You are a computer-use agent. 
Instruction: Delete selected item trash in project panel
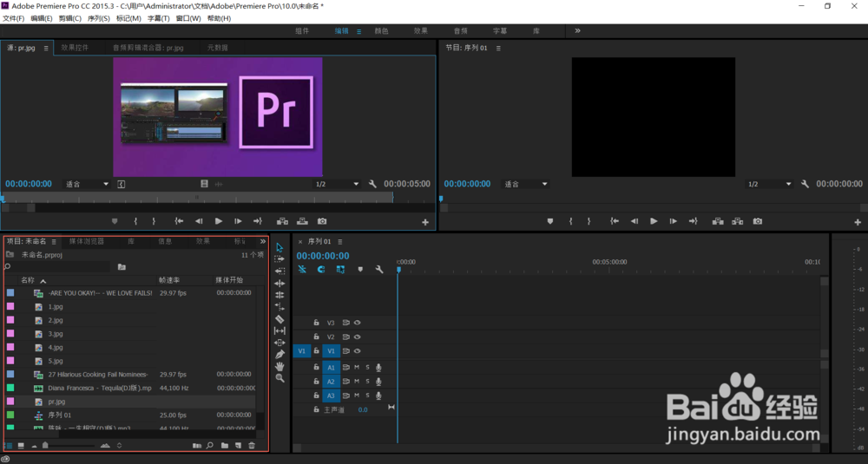252,446
